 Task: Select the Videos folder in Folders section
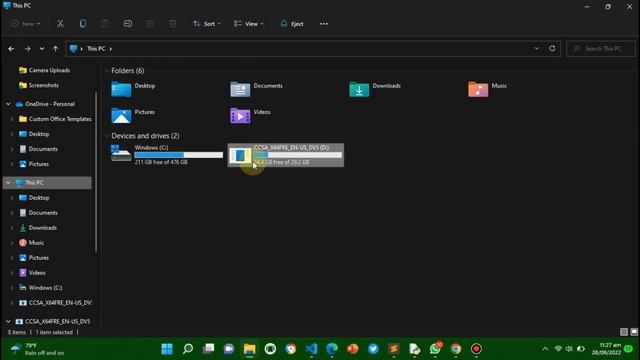point(251,116)
